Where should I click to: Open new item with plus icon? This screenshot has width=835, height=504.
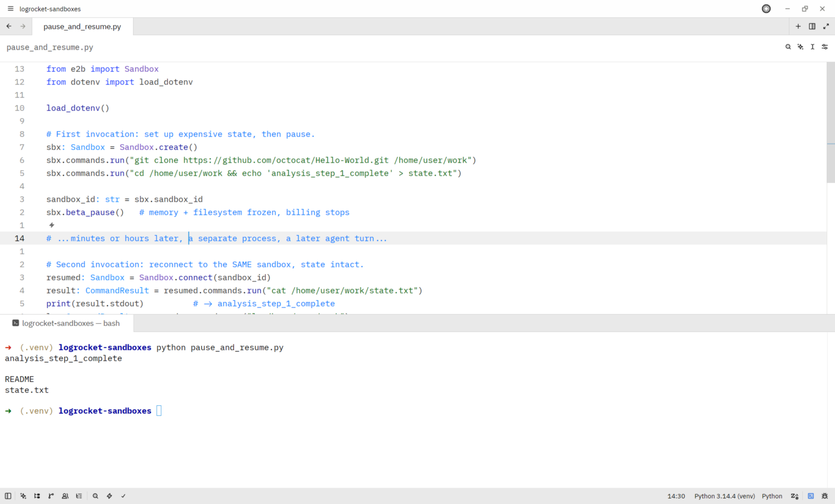(798, 26)
